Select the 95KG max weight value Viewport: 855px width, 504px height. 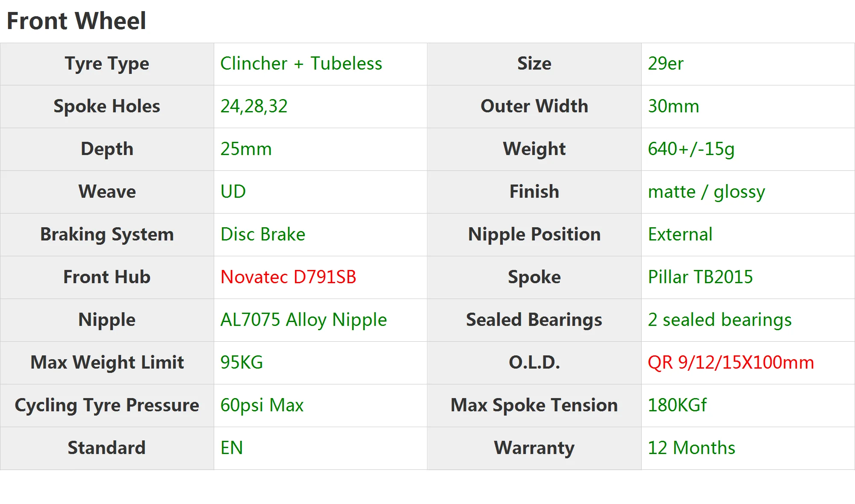pos(242,363)
